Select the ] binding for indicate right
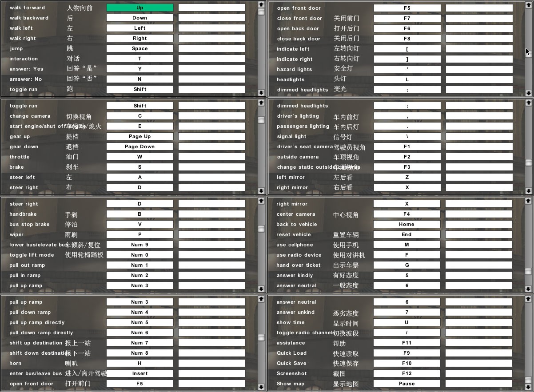The width and height of the screenshot is (534, 392). point(407,59)
